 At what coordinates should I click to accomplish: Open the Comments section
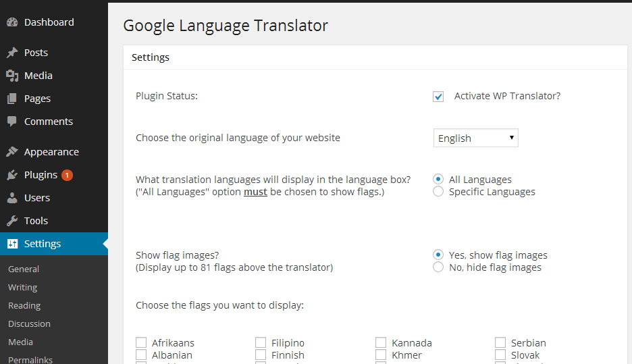coord(49,122)
